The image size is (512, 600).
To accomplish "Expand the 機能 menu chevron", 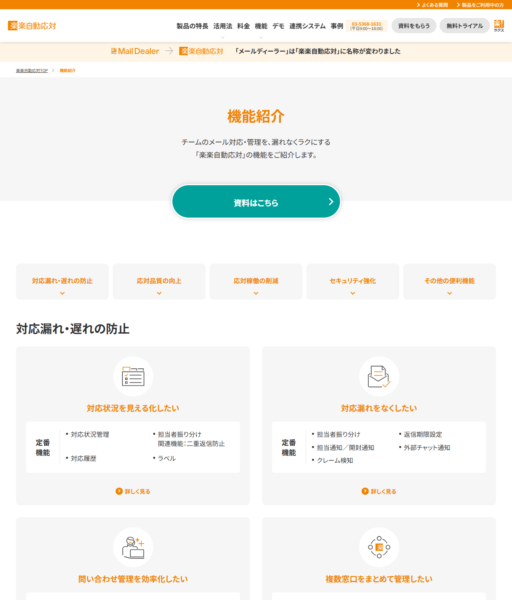I will coord(261,37).
